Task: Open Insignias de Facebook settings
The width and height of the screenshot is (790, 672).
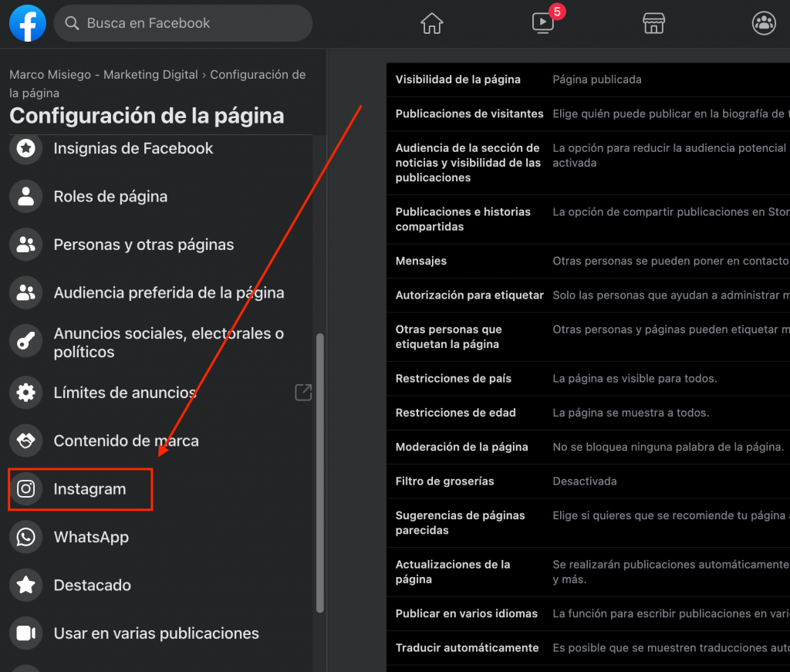Action: coord(133,148)
